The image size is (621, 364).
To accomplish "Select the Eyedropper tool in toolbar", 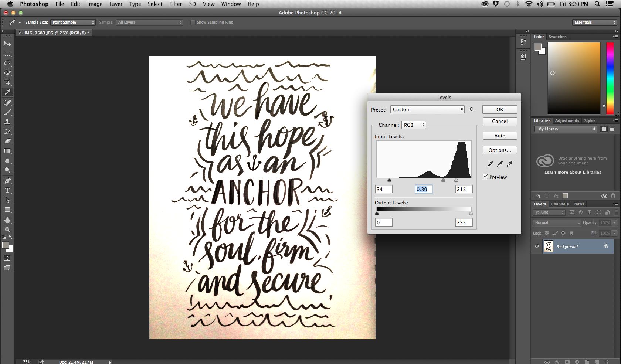I will pos(7,92).
